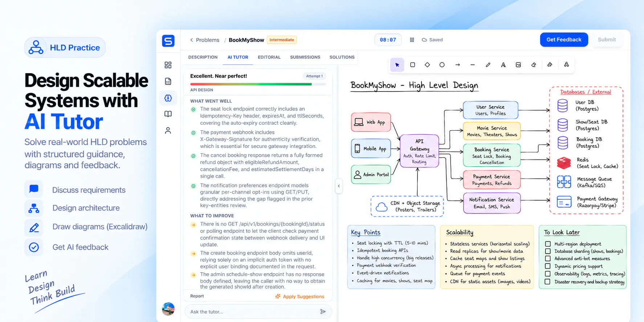The image size is (644, 322).
Task: Click the Payment Gateway card icon
Action: coord(564,202)
